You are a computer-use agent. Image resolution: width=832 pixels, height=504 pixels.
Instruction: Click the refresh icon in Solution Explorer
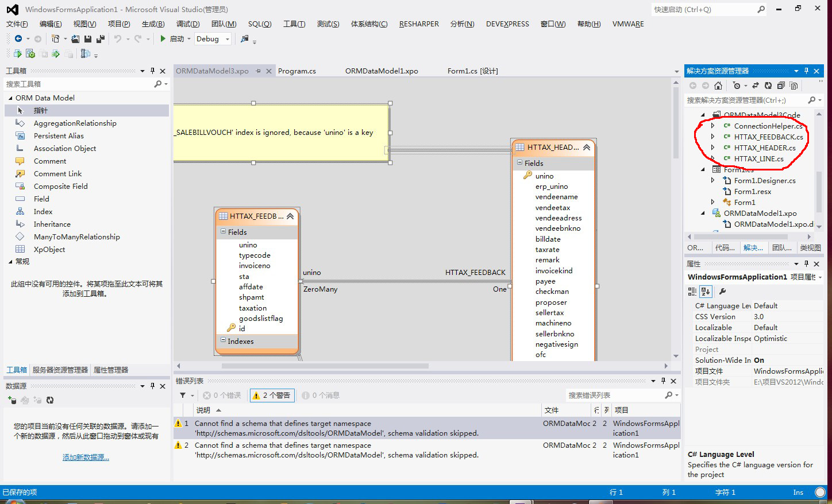click(x=768, y=86)
